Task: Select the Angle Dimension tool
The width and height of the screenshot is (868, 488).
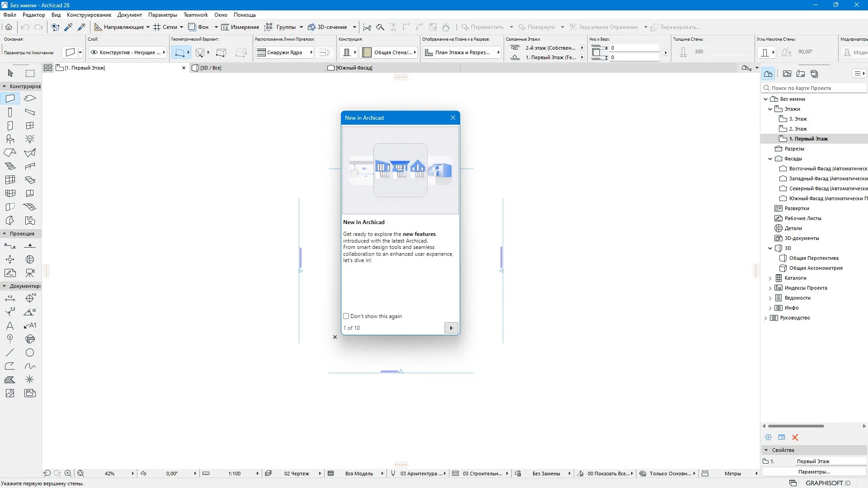Action: tap(30, 312)
